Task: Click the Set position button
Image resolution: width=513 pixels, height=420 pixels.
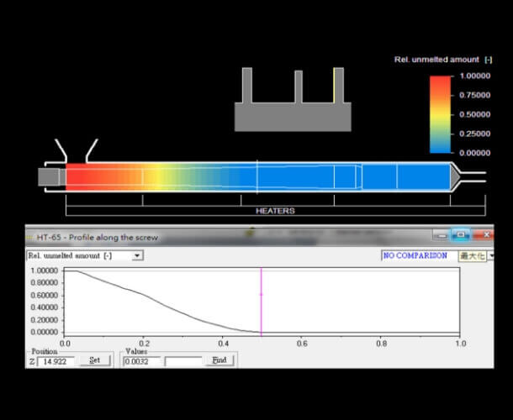Action: (94, 360)
